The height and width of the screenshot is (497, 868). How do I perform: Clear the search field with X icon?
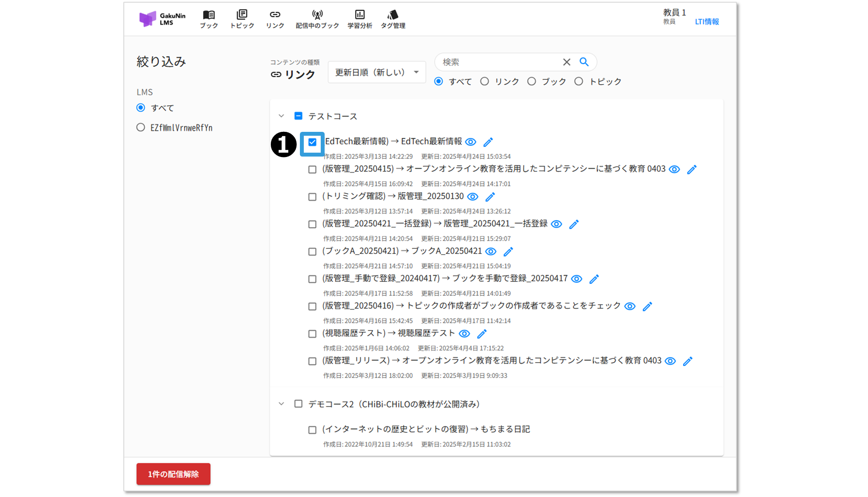coord(566,62)
